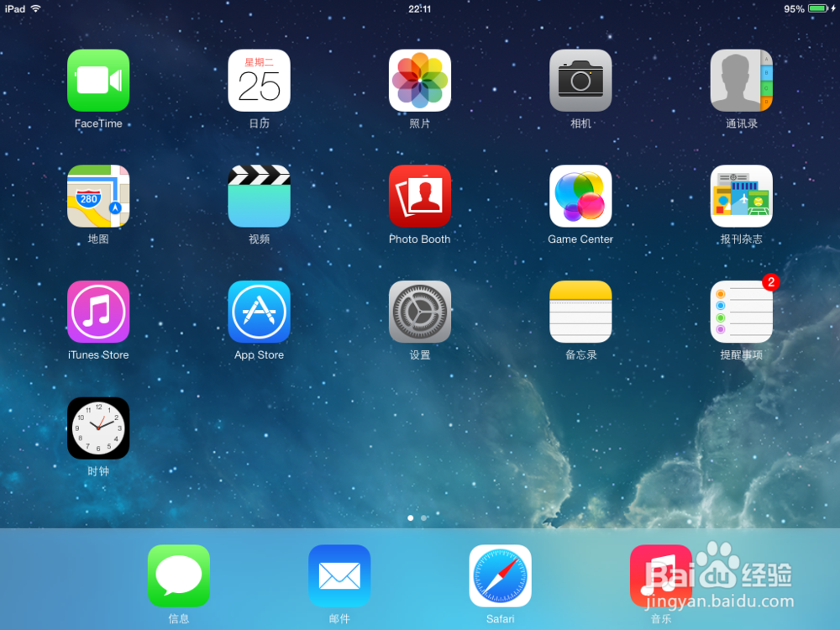
Task: Open Music (音乐) in the dock
Action: coord(660,576)
